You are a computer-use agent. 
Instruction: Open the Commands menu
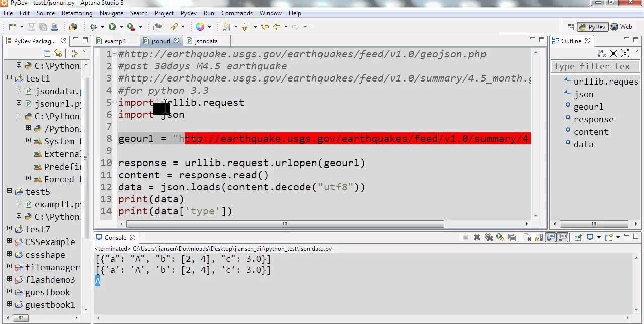click(236, 13)
